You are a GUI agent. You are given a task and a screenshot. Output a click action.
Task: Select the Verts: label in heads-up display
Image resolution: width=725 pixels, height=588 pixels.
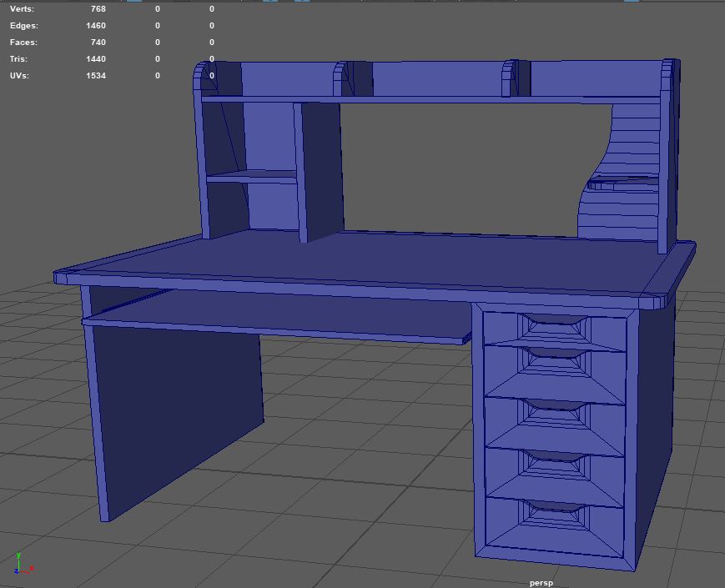click(22, 9)
